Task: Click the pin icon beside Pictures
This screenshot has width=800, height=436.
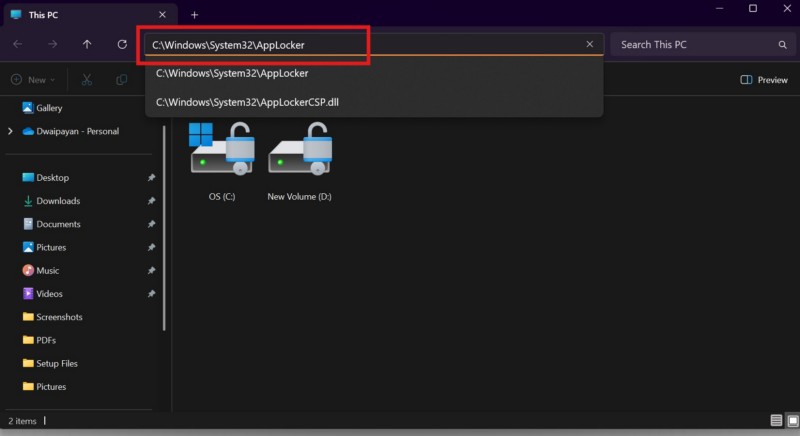Action: (x=152, y=247)
